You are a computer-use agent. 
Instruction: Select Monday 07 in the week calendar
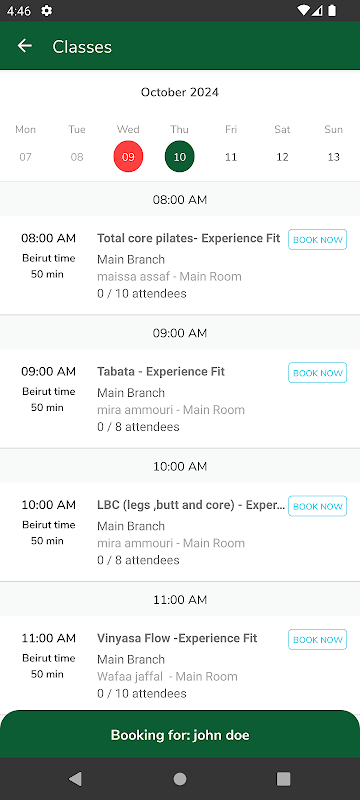(x=25, y=157)
